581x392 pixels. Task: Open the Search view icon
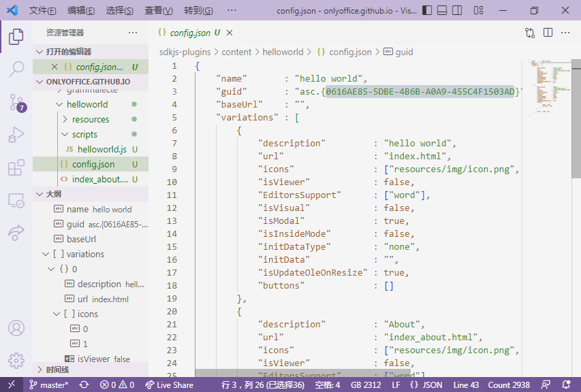click(16, 69)
